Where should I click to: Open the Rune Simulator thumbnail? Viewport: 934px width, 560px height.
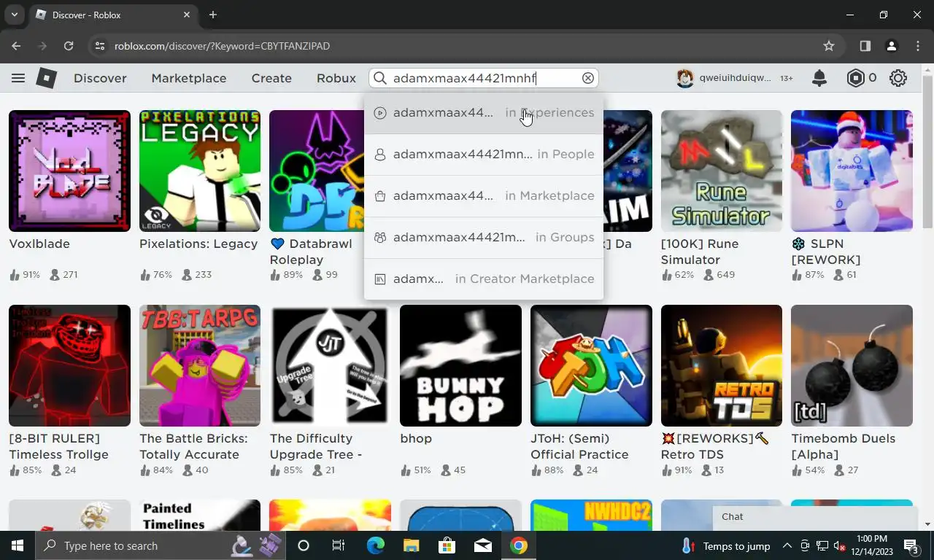pyautogui.click(x=722, y=171)
